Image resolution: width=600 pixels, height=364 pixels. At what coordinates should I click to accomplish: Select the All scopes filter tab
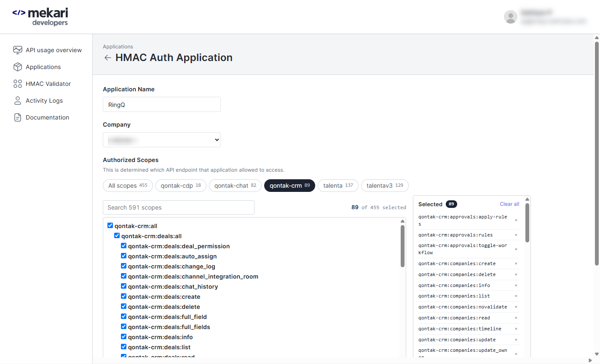tap(128, 186)
